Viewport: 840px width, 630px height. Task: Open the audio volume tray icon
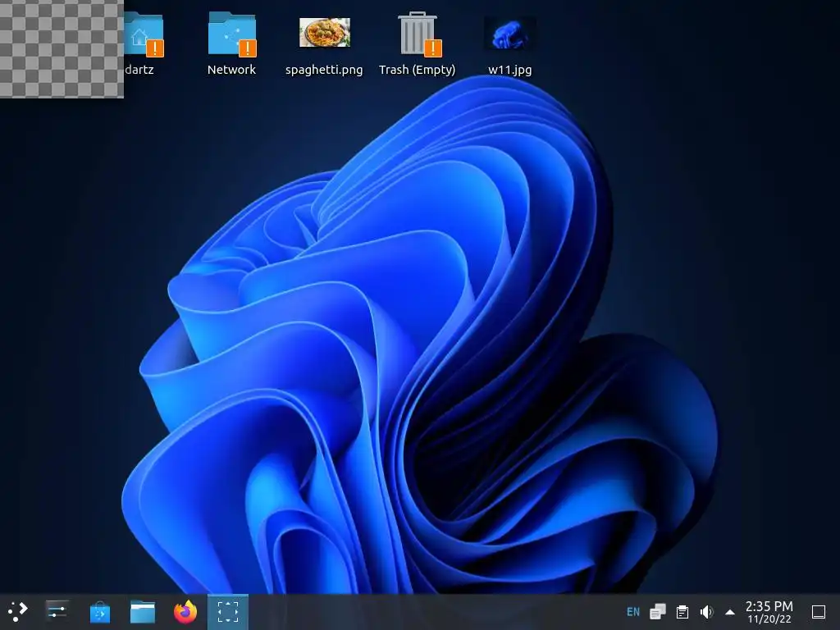tap(706, 611)
